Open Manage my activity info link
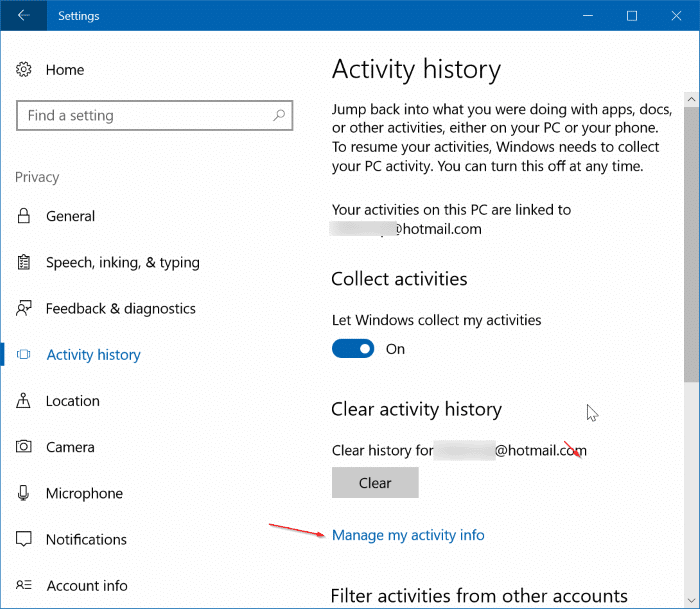The height and width of the screenshot is (609, 700). coord(408,535)
